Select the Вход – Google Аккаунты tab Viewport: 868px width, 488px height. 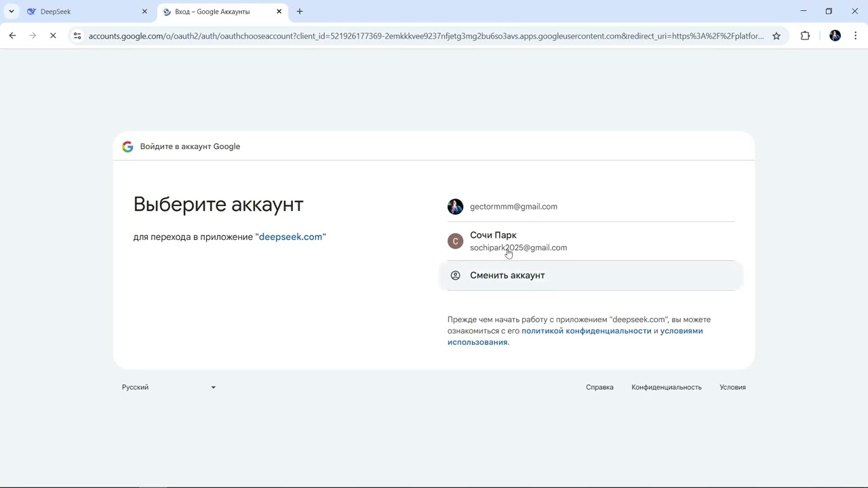(222, 12)
